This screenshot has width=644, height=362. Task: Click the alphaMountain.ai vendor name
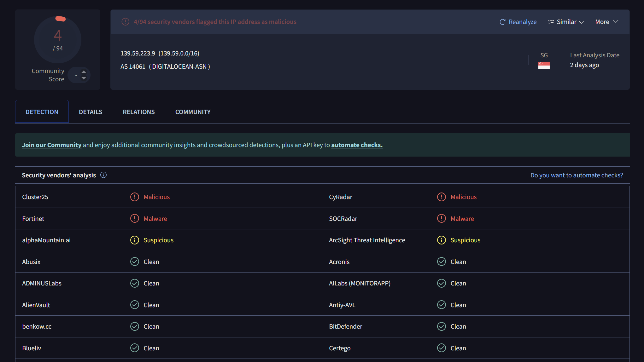click(x=46, y=240)
